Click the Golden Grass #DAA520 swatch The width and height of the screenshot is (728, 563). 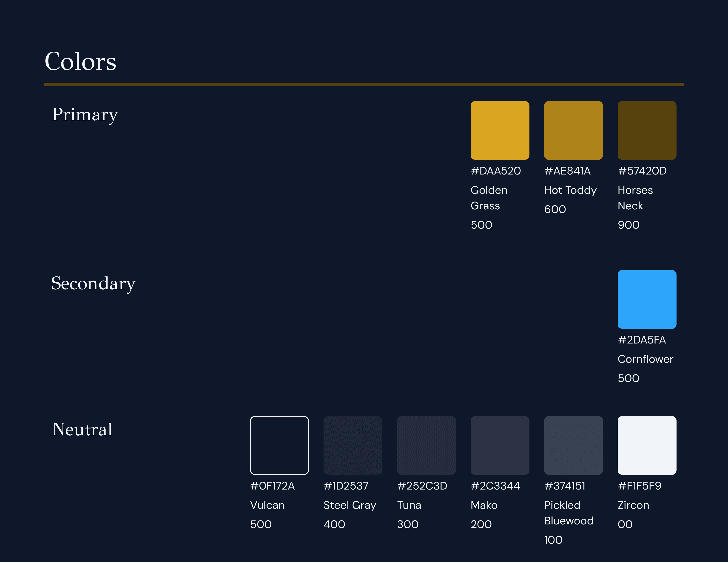(500, 130)
